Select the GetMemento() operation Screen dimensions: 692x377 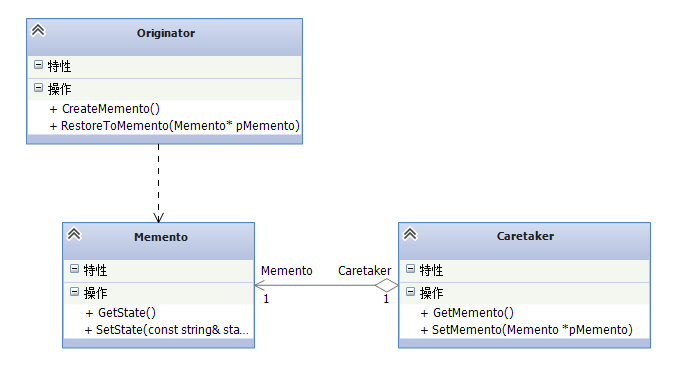[x=467, y=313]
